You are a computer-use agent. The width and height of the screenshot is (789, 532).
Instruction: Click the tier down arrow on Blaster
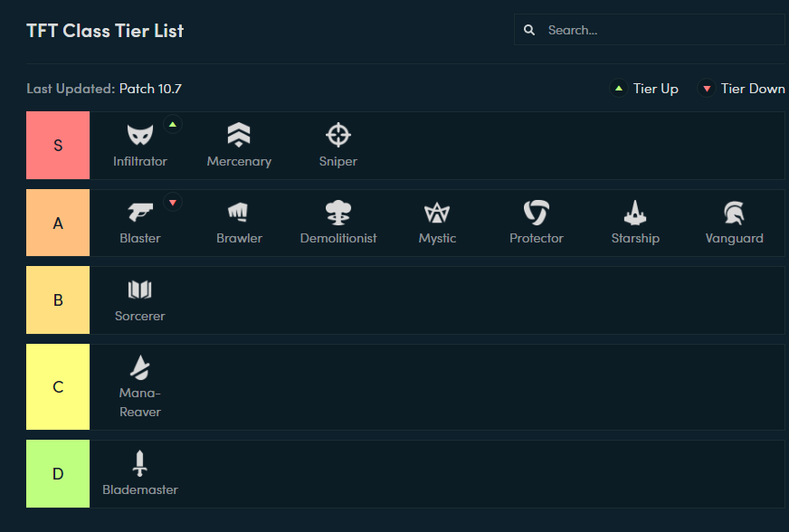[173, 203]
